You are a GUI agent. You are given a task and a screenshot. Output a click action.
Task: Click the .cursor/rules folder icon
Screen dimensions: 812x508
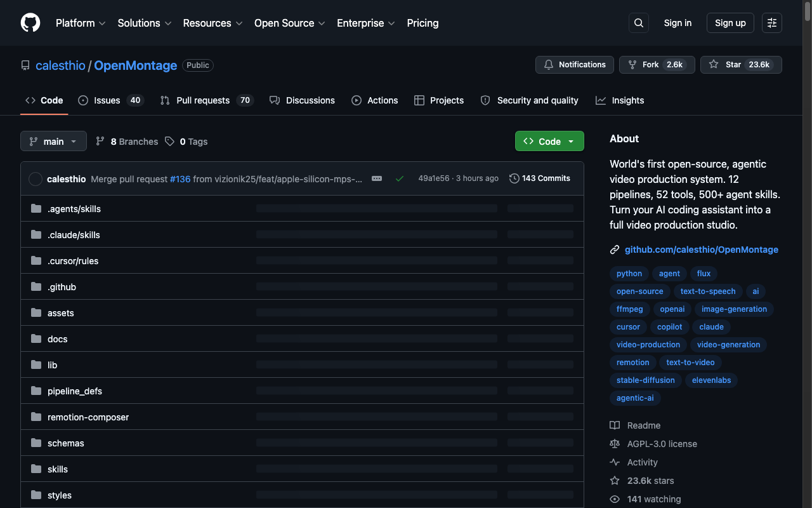36,261
